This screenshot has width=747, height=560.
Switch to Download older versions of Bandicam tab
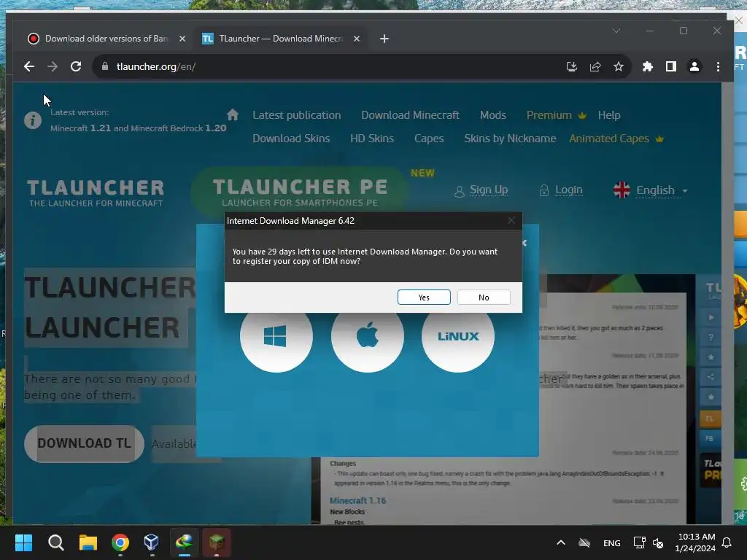tap(106, 39)
